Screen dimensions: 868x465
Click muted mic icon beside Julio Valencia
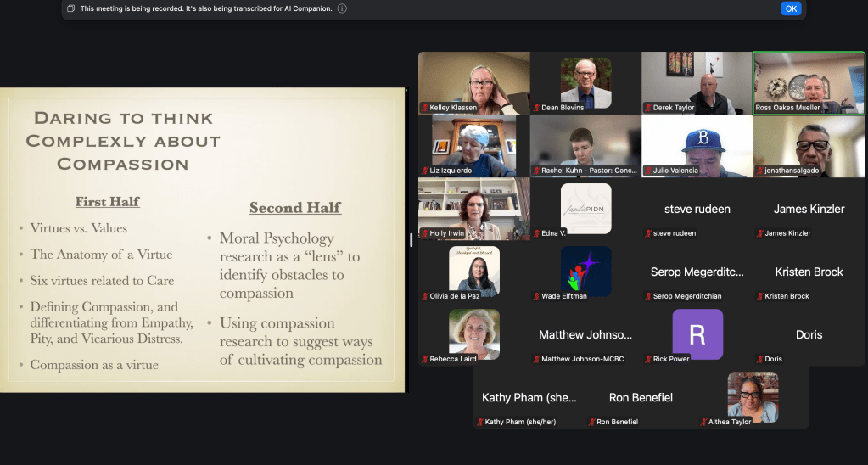point(648,171)
